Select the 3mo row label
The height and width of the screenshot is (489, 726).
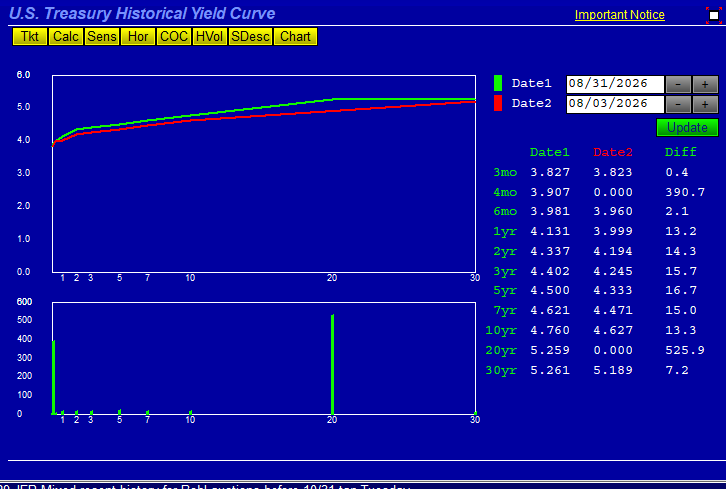[x=505, y=172]
